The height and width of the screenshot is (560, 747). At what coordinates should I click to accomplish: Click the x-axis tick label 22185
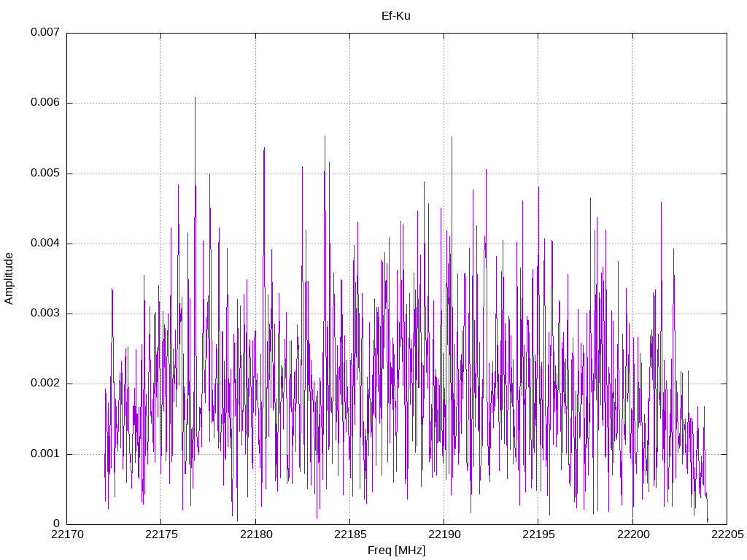349,534
